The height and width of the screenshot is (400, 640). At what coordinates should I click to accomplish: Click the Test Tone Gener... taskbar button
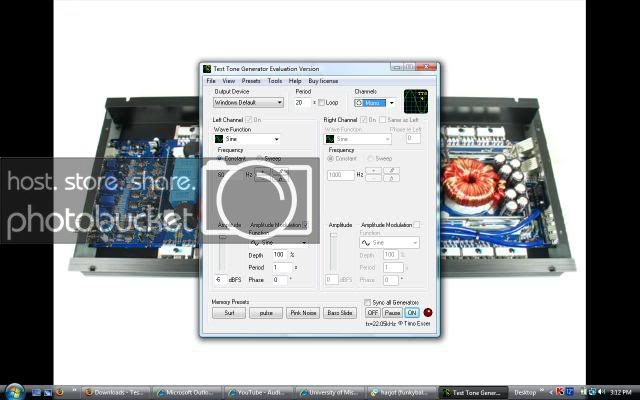coord(473,393)
